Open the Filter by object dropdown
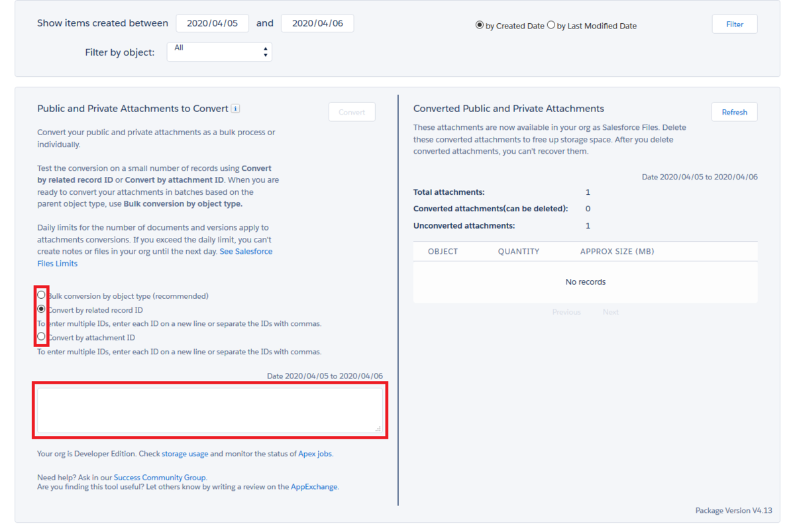 tap(219, 52)
